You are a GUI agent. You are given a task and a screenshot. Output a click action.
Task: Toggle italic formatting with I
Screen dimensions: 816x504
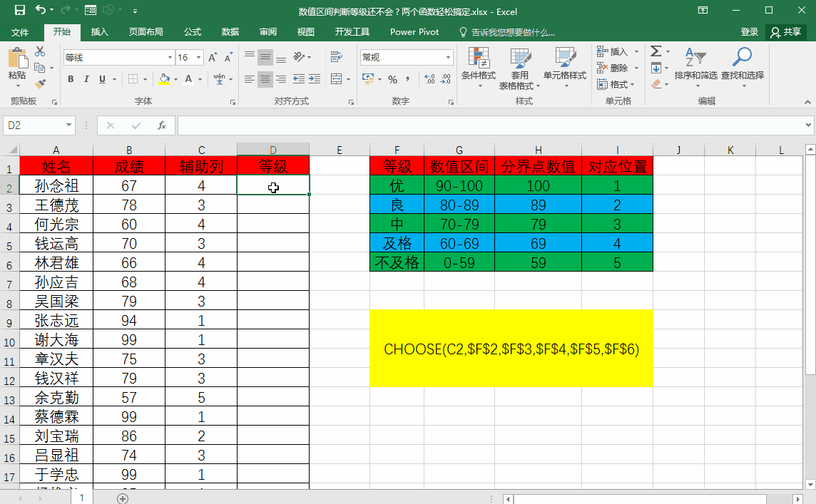pos(86,79)
